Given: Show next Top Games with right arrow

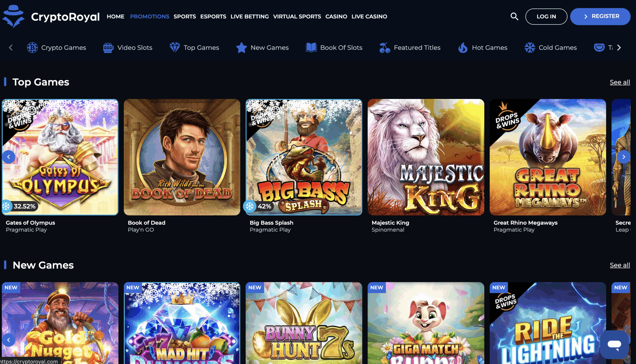Looking at the screenshot, I should pyautogui.click(x=624, y=157).
